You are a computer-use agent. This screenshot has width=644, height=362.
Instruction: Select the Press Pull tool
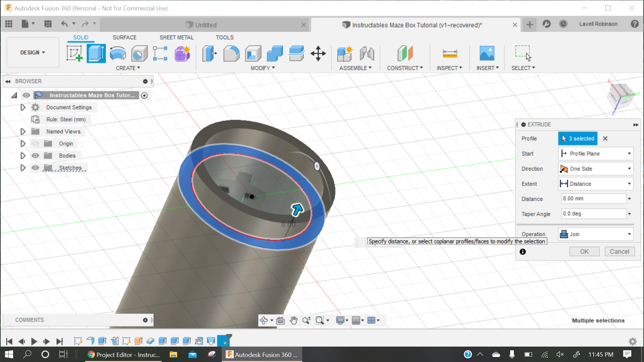coord(210,53)
